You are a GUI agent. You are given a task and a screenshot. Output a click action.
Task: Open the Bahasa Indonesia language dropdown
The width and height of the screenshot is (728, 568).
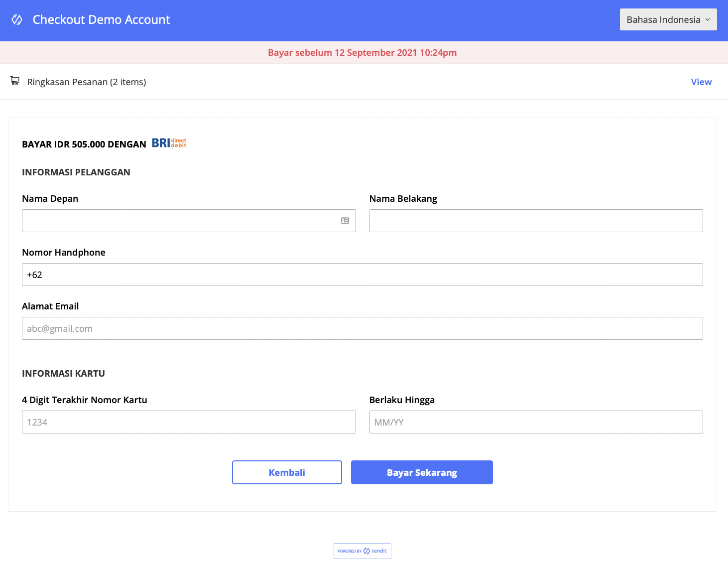point(668,19)
